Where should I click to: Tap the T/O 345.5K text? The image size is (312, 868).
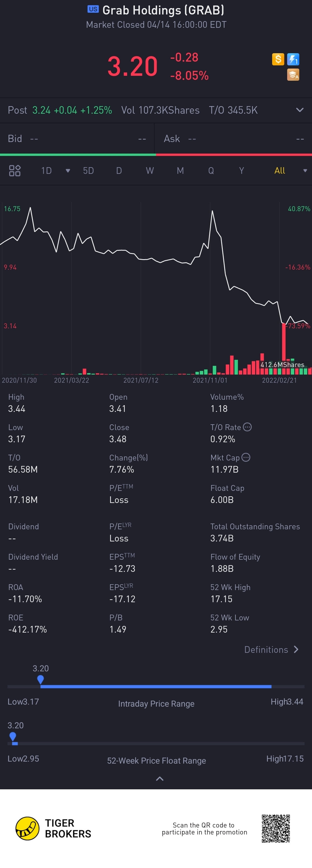click(233, 110)
